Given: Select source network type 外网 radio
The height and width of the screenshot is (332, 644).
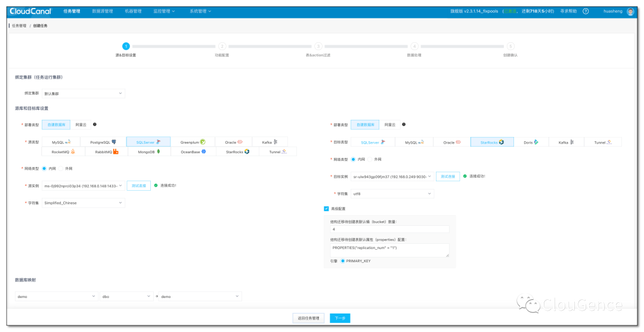Looking at the screenshot, I should tap(61, 169).
